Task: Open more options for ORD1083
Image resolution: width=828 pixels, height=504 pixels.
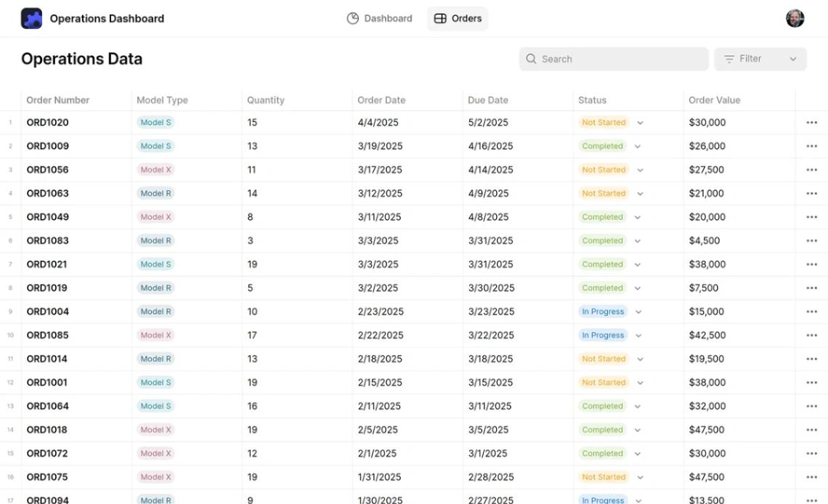Action: click(x=811, y=240)
